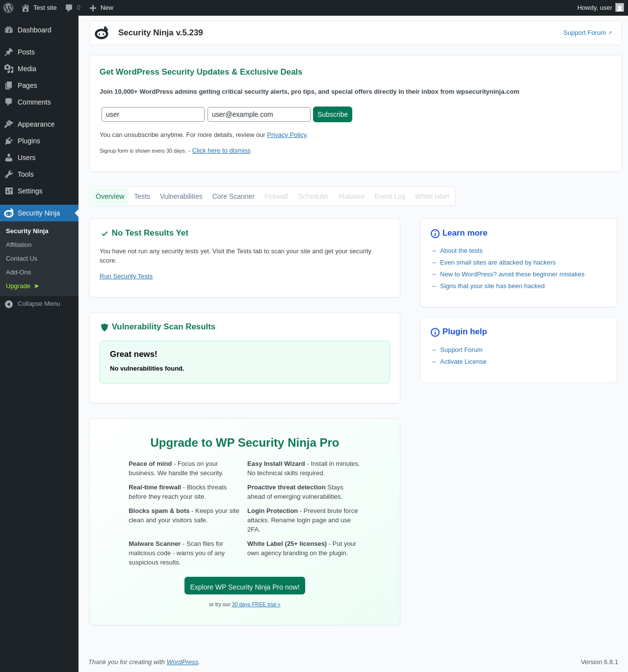
Task: Click the Appearance paintbrush icon
Action: (9, 124)
